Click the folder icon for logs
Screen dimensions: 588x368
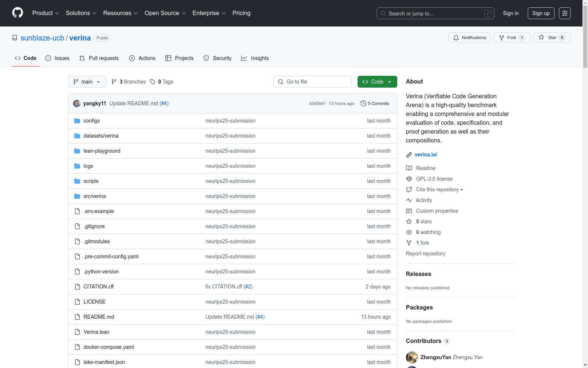point(77,166)
